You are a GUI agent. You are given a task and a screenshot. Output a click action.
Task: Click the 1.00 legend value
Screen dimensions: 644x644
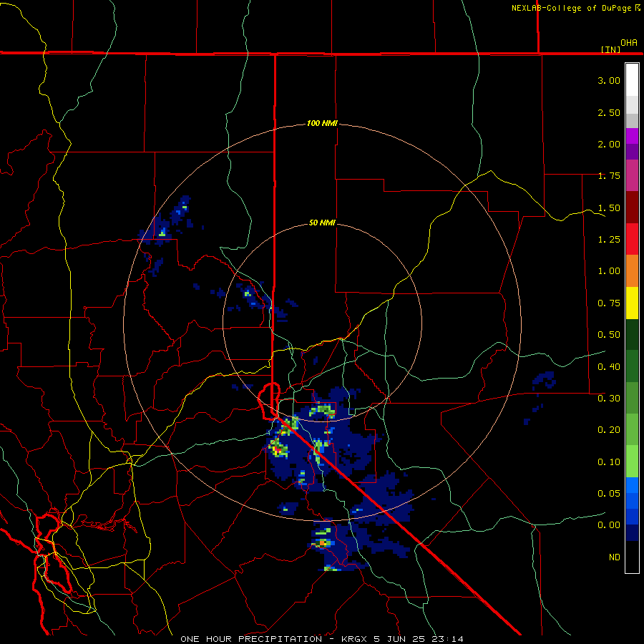(x=609, y=271)
